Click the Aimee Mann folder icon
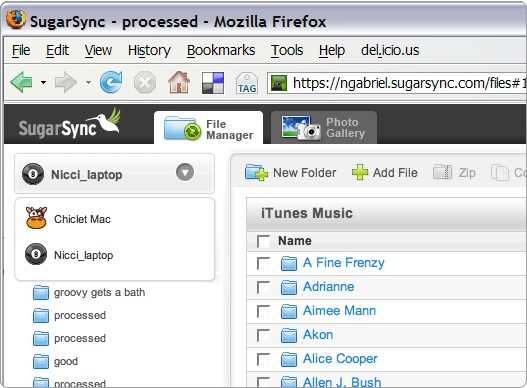Image resolution: width=527 pixels, height=388 pixels. (289, 311)
